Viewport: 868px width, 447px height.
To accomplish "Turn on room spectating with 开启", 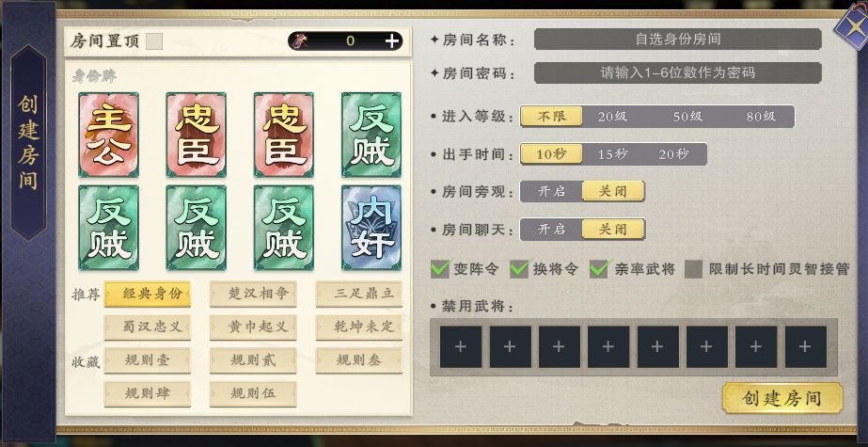I will coord(551,192).
